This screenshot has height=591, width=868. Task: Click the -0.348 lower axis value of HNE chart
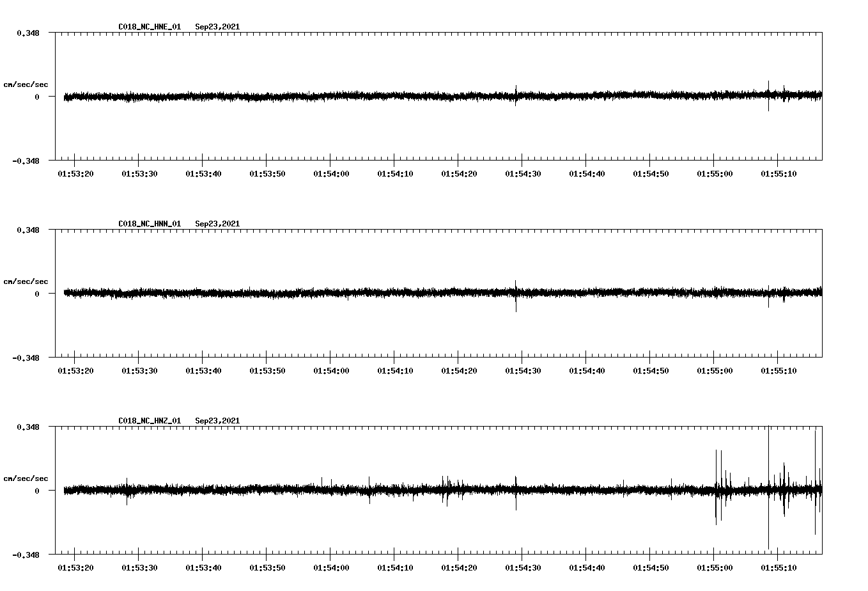tap(26, 161)
